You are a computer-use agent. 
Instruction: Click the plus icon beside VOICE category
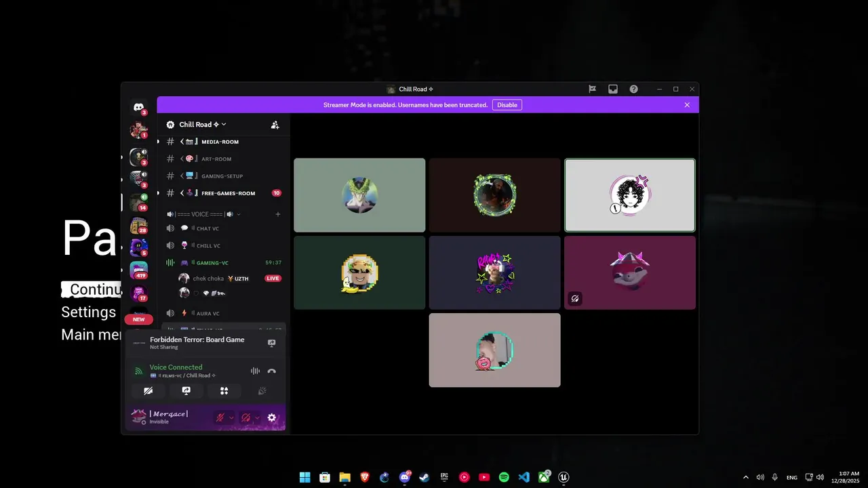tap(277, 214)
